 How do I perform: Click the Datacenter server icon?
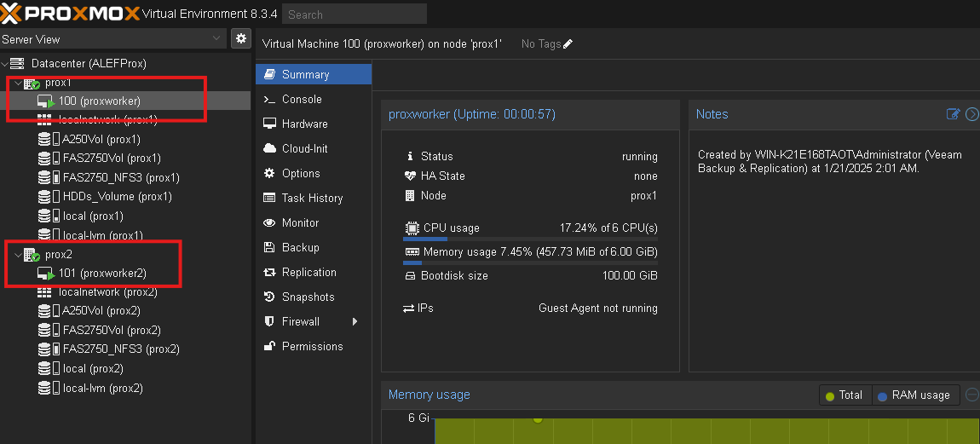17,63
